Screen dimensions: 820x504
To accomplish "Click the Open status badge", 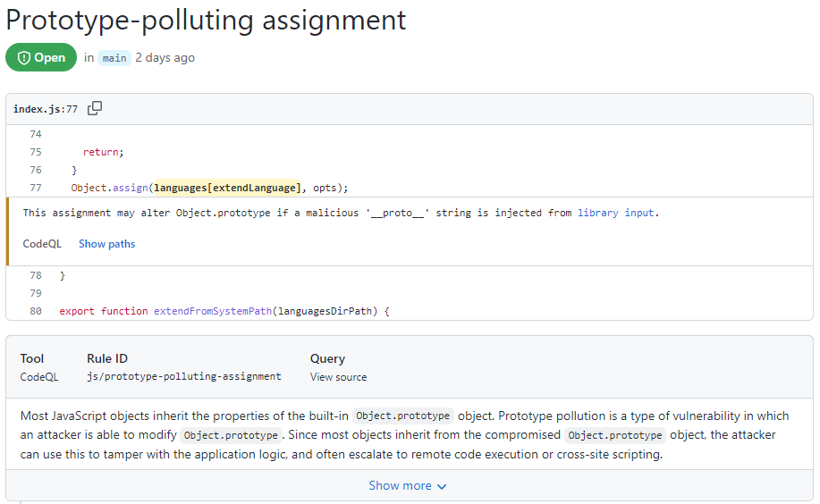I will [x=41, y=58].
